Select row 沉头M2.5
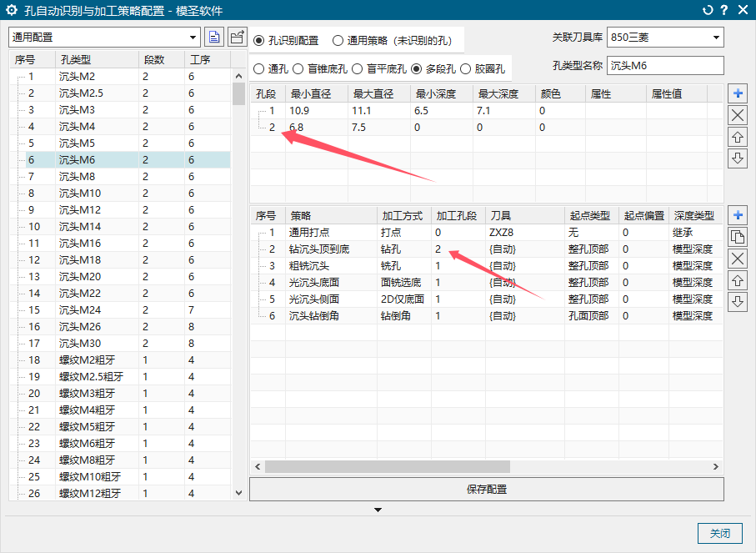The height and width of the screenshot is (553, 756). [x=120, y=93]
